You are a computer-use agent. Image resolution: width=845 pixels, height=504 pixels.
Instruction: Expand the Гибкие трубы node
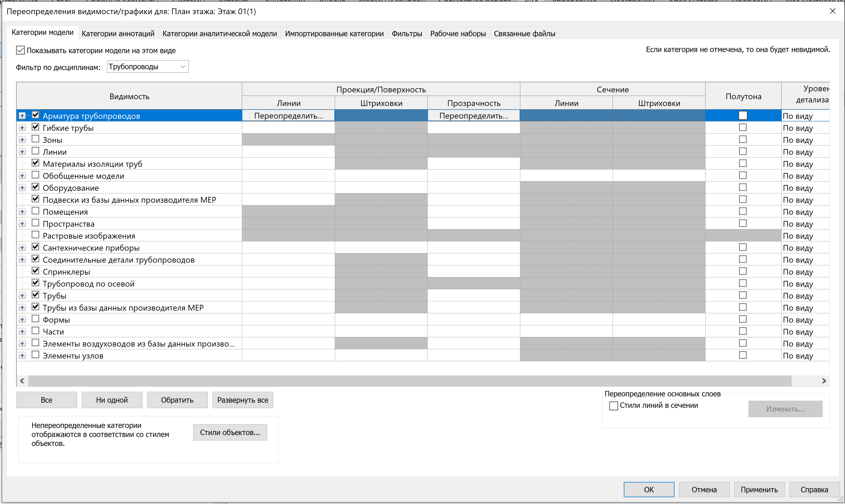[x=22, y=128]
